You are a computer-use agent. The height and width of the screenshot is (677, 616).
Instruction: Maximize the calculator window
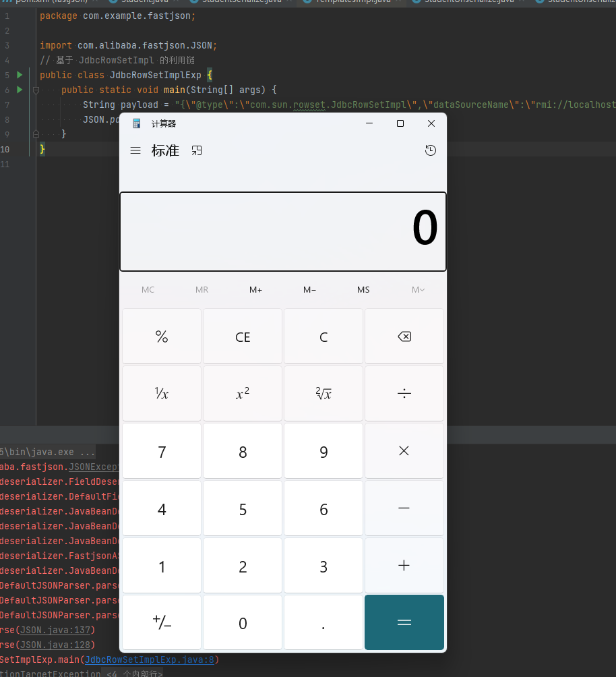[x=400, y=123]
